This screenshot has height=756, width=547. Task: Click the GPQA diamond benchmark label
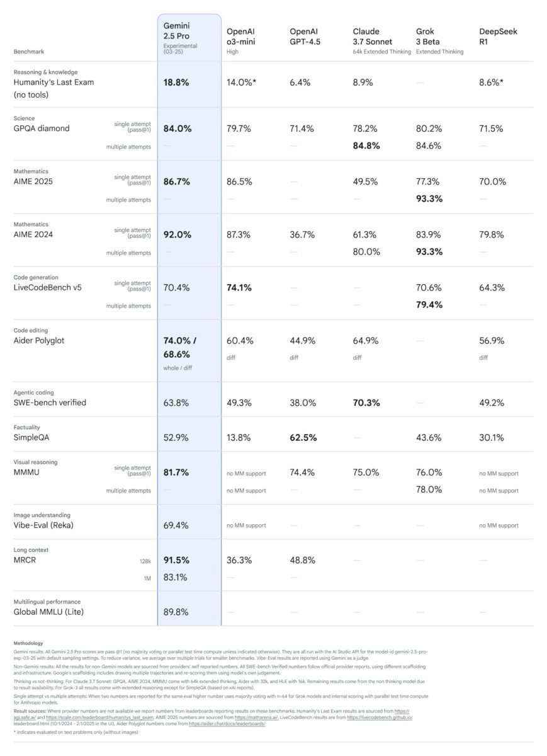pyautogui.click(x=42, y=129)
